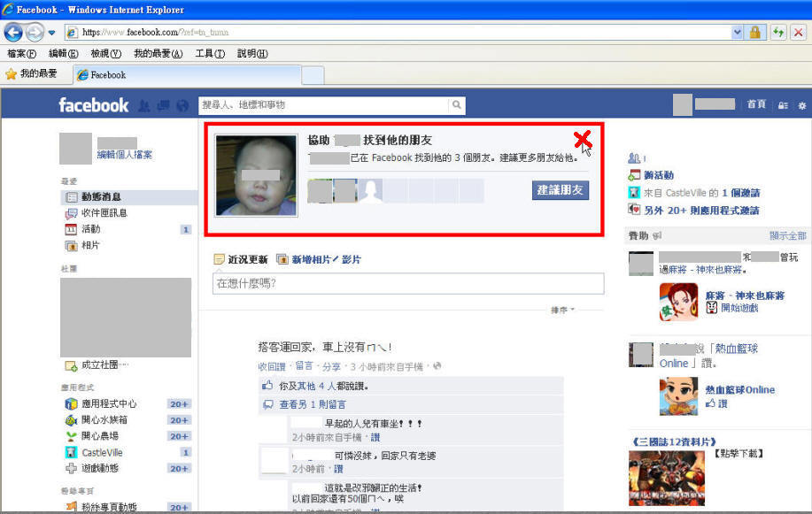The image size is (812, 514).
Task: Click the 熱血籃球Online link
Action: (x=739, y=390)
